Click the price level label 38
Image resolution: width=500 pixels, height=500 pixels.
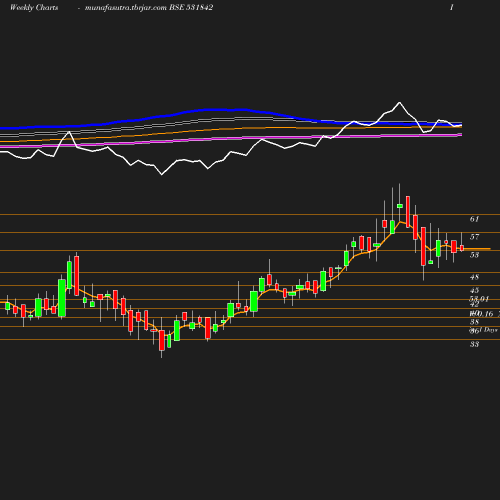[474, 322]
